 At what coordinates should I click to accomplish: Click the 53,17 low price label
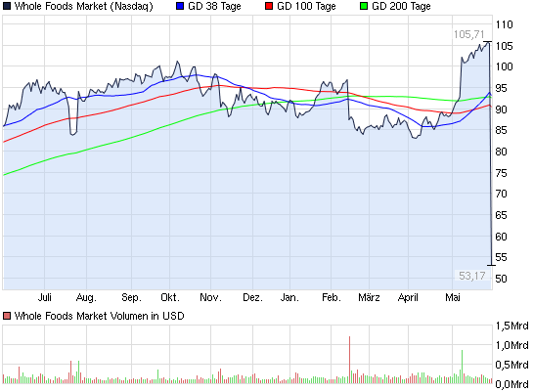tap(471, 276)
